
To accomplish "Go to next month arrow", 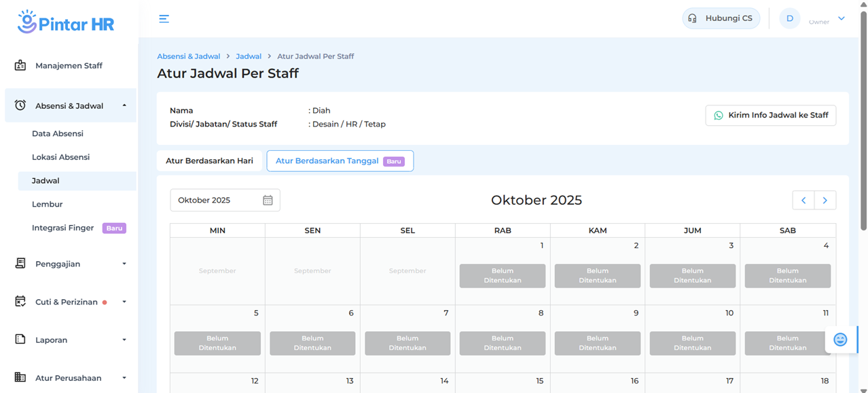I will [x=825, y=200].
